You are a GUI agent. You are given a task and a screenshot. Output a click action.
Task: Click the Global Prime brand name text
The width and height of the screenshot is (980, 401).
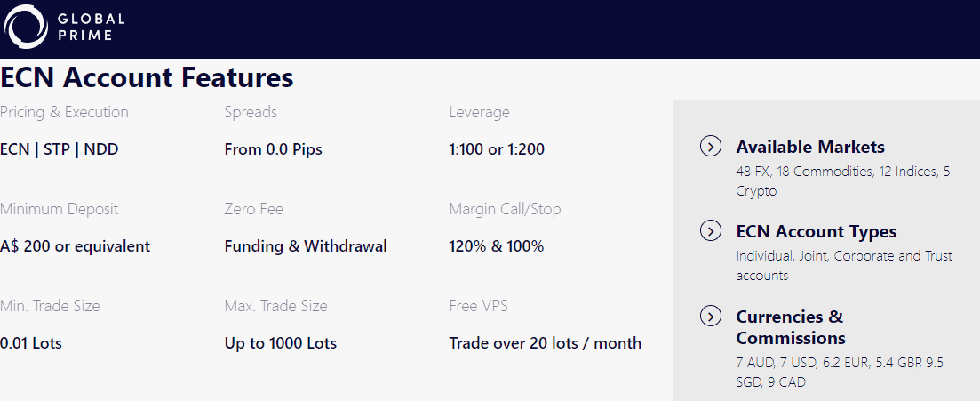click(91, 27)
